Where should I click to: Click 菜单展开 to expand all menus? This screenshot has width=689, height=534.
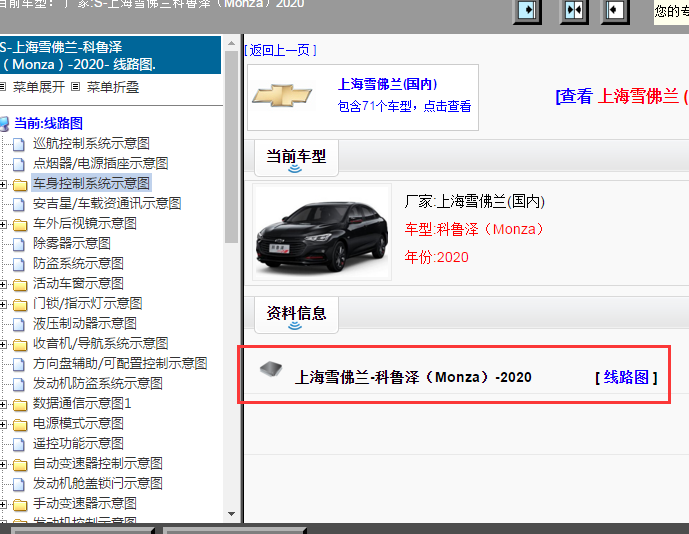[39, 87]
